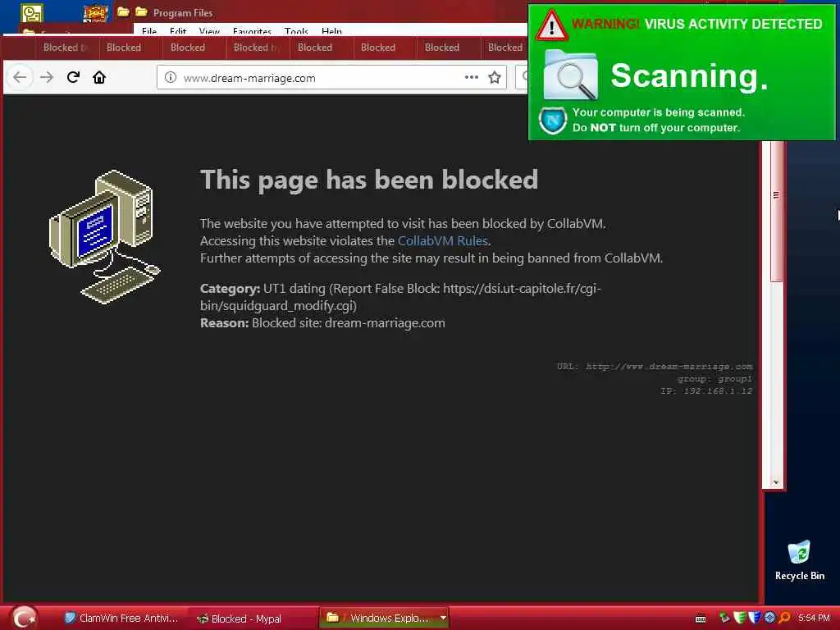Click the orange magnifier tray icon
The width and height of the screenshot is (840, 630).
785,618
